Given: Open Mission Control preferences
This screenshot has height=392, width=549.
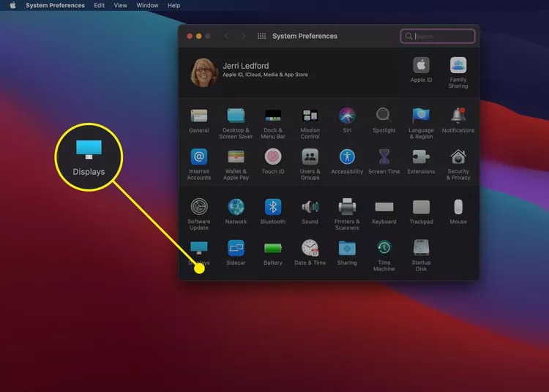Looking at the screenshot, I should [x=310, y=124].
